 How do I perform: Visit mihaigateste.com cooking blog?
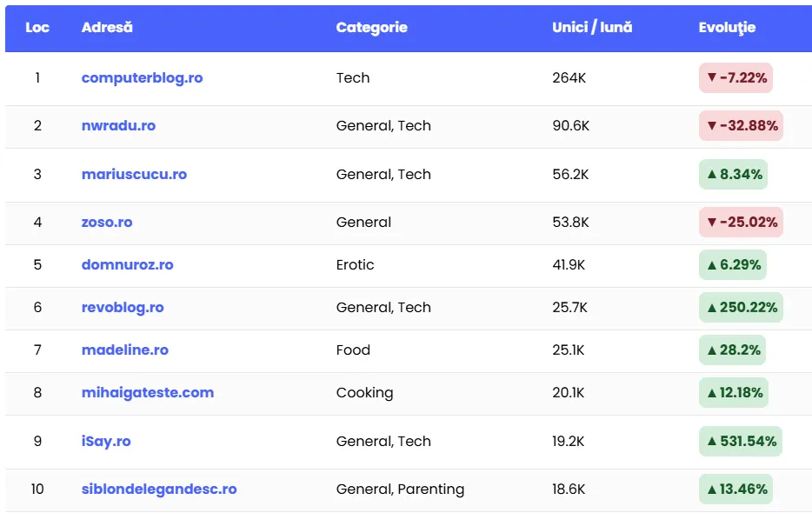tap(148, 392)
